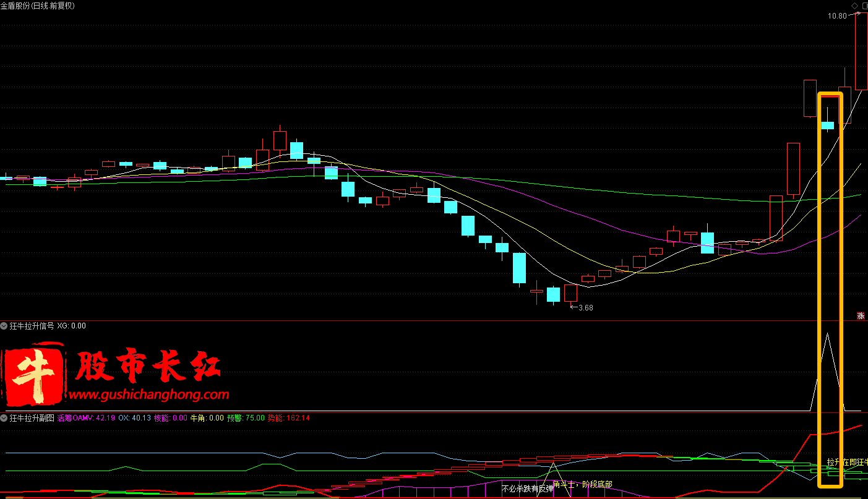The width and height of the screenshot is (868, 499).
Task: Click the 势能: 162.14 value
Action: (288, 418)
